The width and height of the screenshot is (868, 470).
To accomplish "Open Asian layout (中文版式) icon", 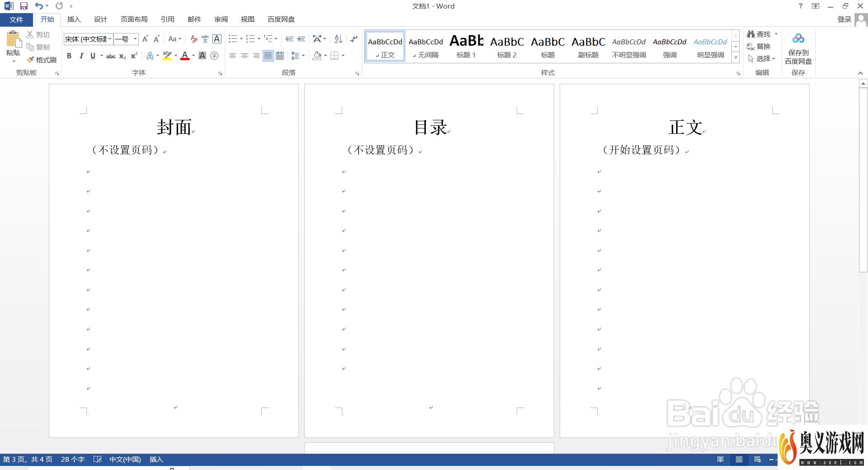I will click(317, 39).
